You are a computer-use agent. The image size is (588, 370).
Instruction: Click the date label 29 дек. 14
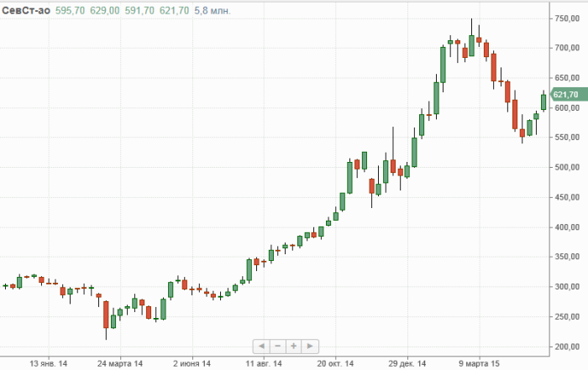coord(407,363)
